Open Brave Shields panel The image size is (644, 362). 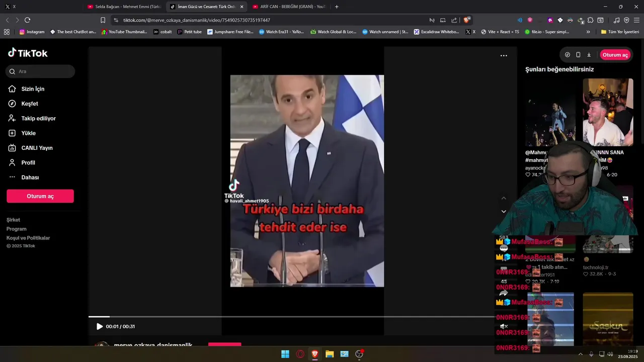[466, 20]
